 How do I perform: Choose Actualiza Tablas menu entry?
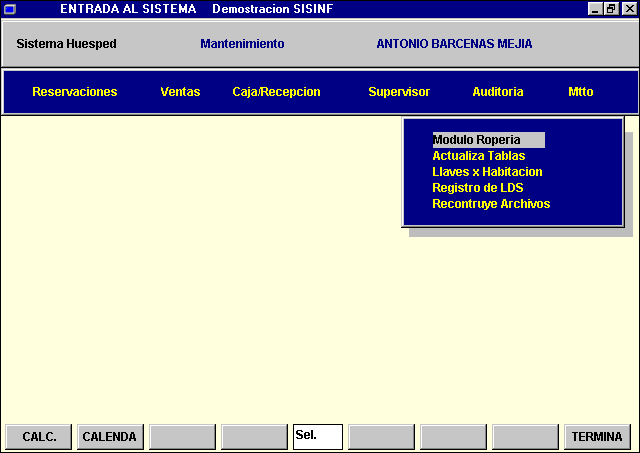pos(478,156)
